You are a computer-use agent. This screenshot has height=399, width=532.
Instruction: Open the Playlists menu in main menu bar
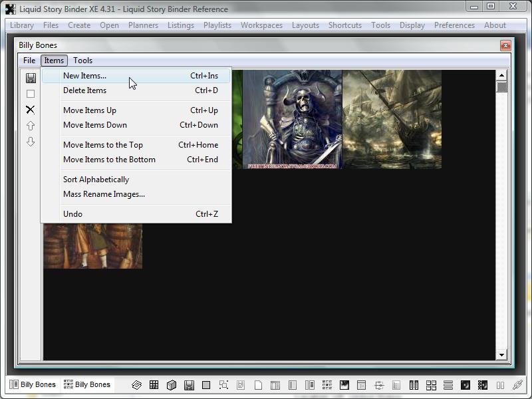coord(217,25)
